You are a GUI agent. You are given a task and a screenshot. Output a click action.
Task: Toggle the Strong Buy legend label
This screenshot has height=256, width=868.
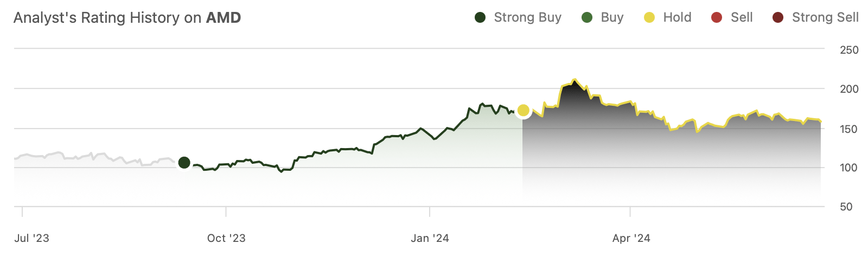(527, 18)
